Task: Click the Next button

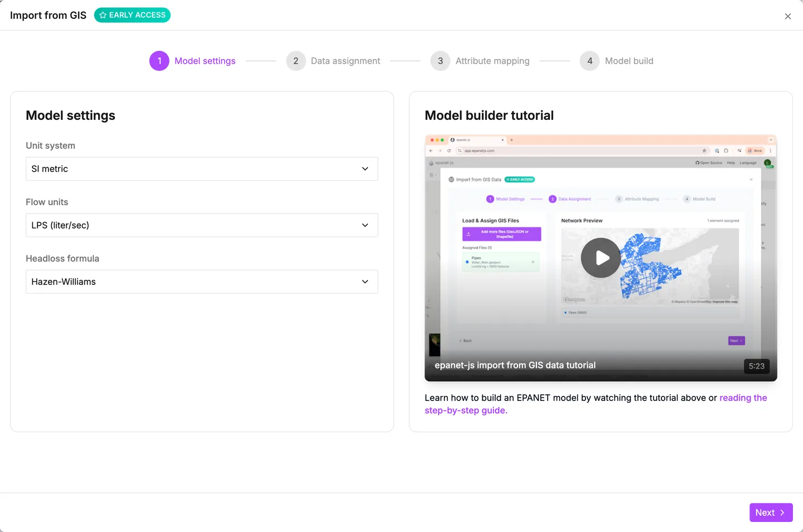Action: (771, 512)
